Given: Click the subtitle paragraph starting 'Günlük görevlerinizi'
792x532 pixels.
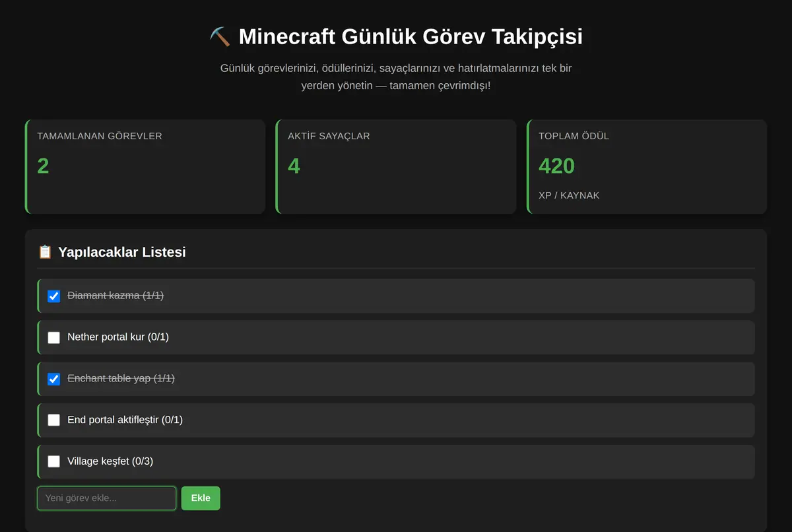Looking at the screenshot, I should (396, 77).
